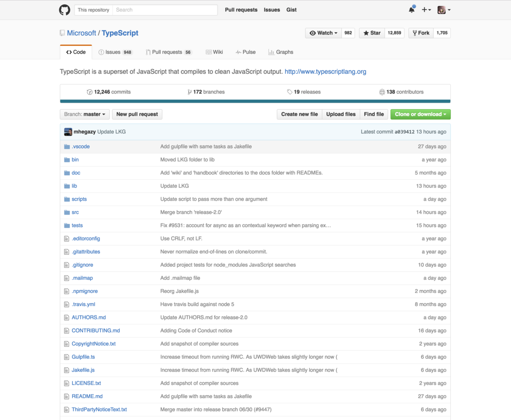The height and width of the screenshot is (420, 511).
Task: Click the Create new file button
Action: [299, 114]
